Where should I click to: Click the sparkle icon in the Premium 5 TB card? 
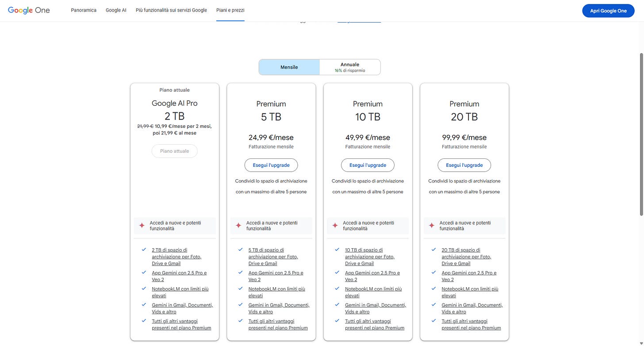pos(238,226)
